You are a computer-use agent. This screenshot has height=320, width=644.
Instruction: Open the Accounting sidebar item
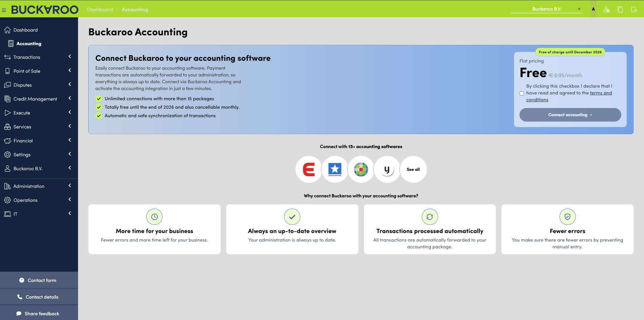tap(39, 43)
